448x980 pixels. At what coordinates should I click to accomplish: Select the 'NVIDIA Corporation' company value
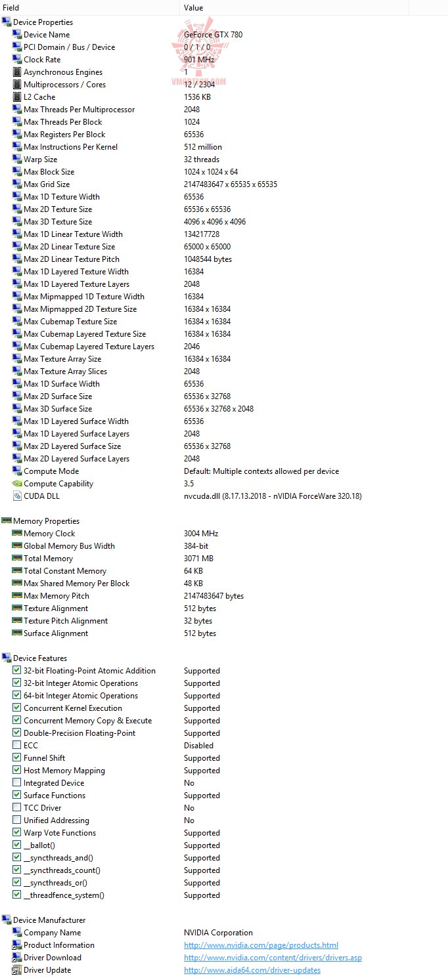218,933
